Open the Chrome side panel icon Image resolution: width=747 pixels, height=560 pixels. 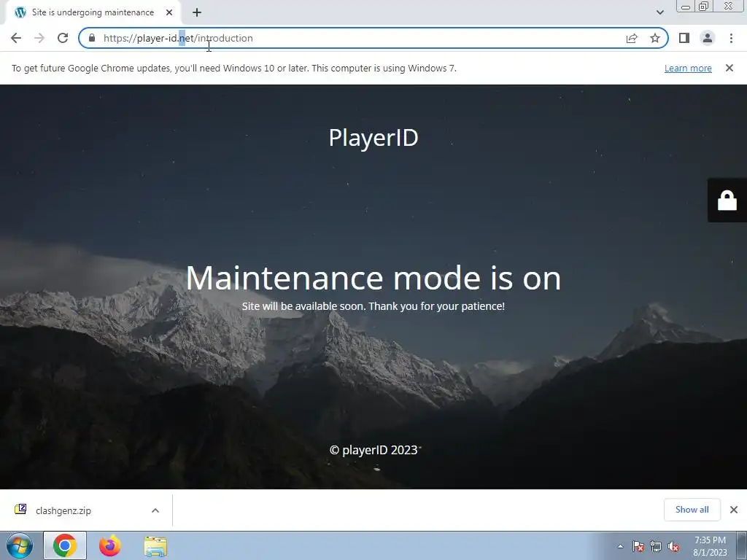[x=684, y=38]
